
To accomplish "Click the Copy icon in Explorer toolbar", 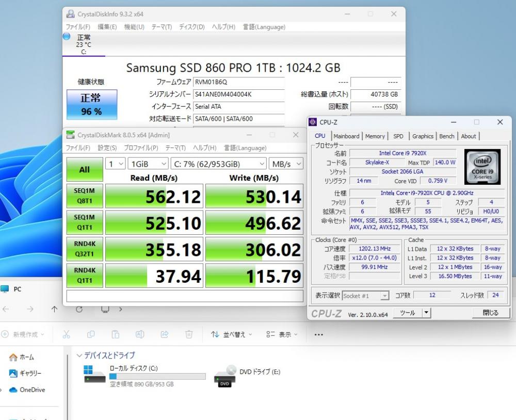I will point(91,334).
